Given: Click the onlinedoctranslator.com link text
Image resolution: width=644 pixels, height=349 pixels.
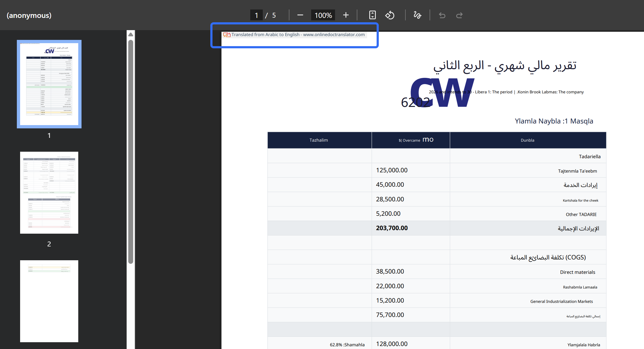Looking at the screenshot, I should [334, 34].
